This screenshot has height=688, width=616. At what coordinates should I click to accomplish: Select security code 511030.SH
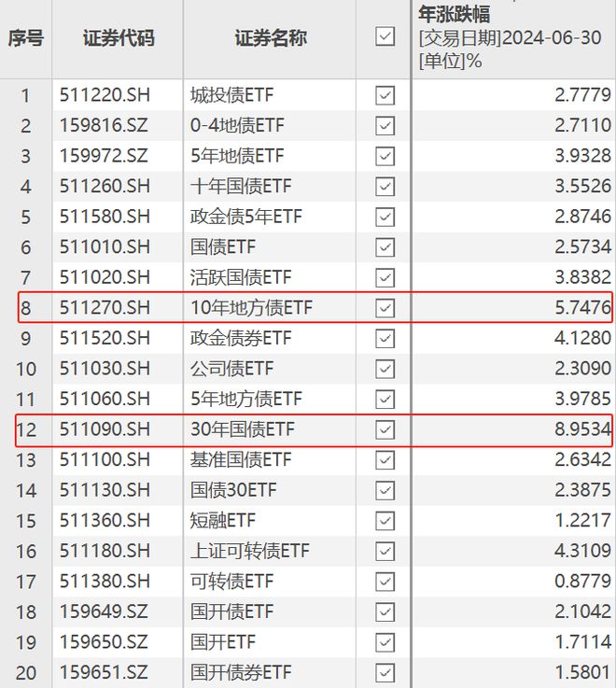tap(105, 368)
